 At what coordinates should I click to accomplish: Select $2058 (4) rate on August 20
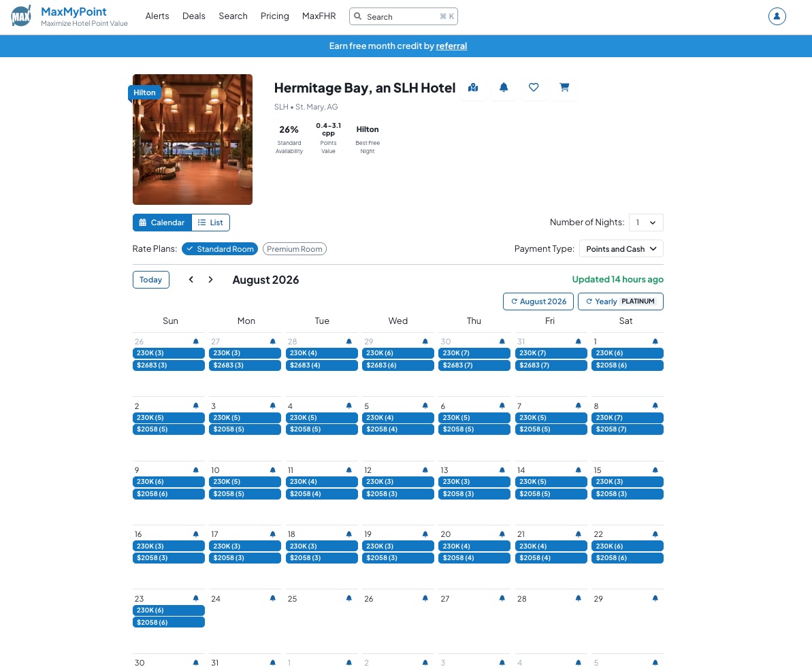474,557
